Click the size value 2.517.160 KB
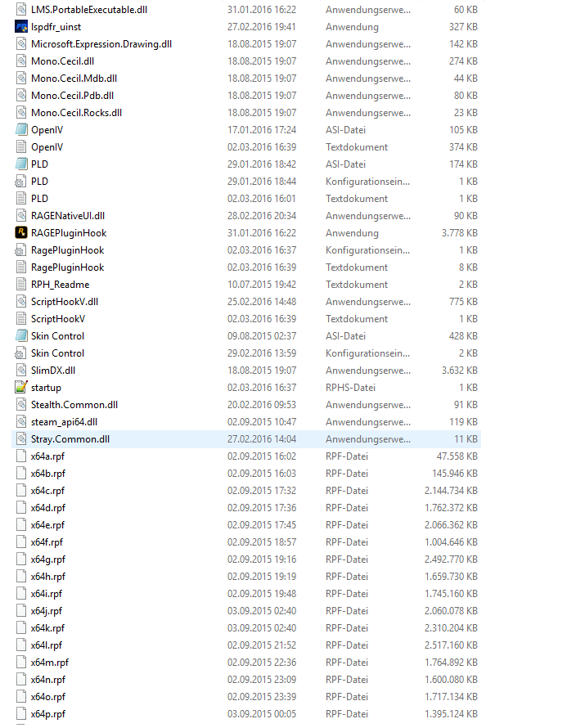The image size is (585, 728). click(x=451, y=645)
